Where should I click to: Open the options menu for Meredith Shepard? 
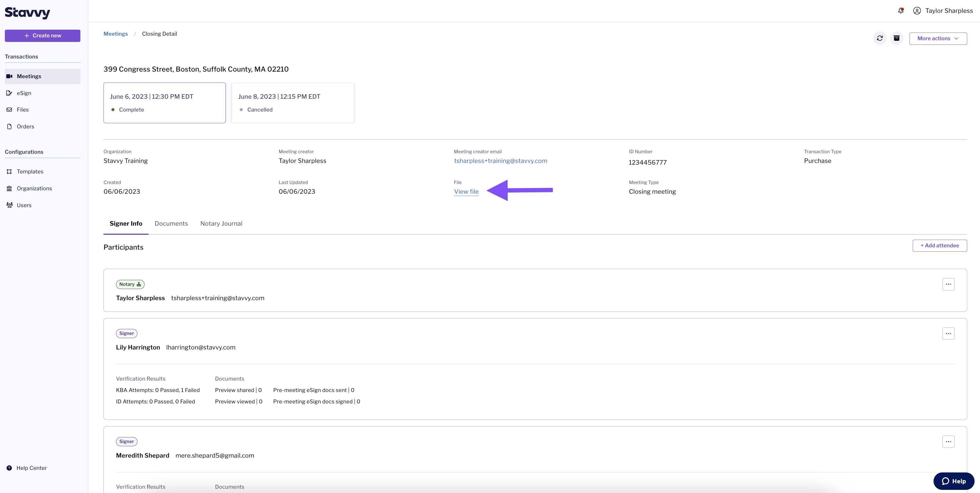948,442
